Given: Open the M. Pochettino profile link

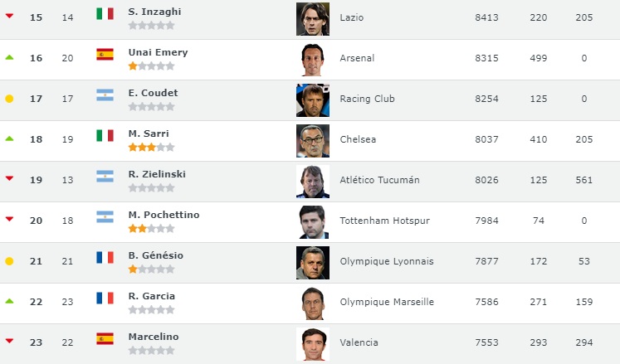Looking at the screenshot, I should point(164,215).
